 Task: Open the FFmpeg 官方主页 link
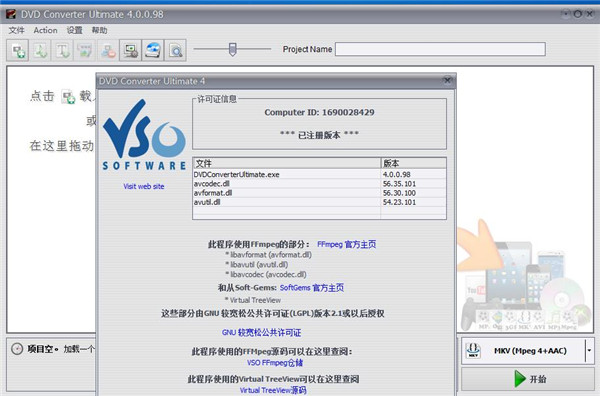(347, 244)
